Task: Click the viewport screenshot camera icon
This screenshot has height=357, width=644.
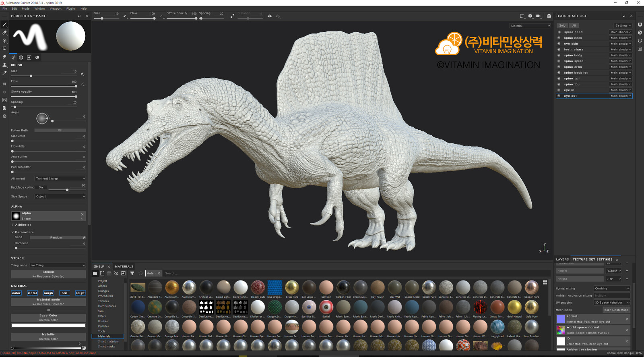Action: (549, 16)
